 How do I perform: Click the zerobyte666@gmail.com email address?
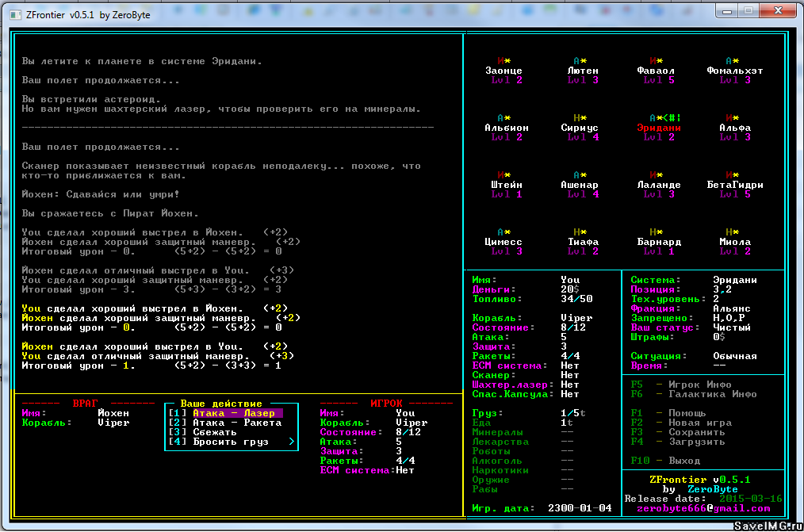[703, 508]
